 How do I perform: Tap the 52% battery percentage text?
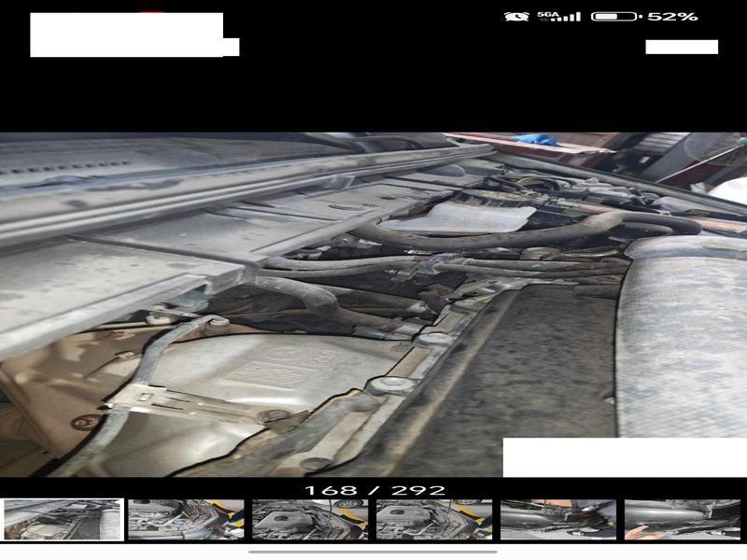[x=673, y=17]
